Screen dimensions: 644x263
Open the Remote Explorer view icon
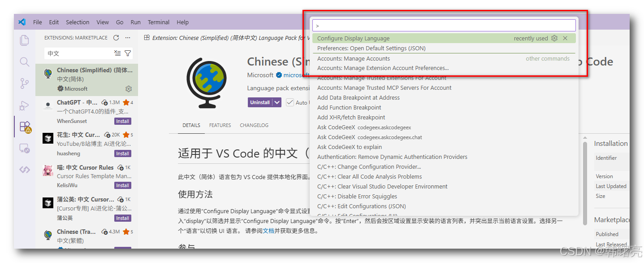click(x=25, y=148)
